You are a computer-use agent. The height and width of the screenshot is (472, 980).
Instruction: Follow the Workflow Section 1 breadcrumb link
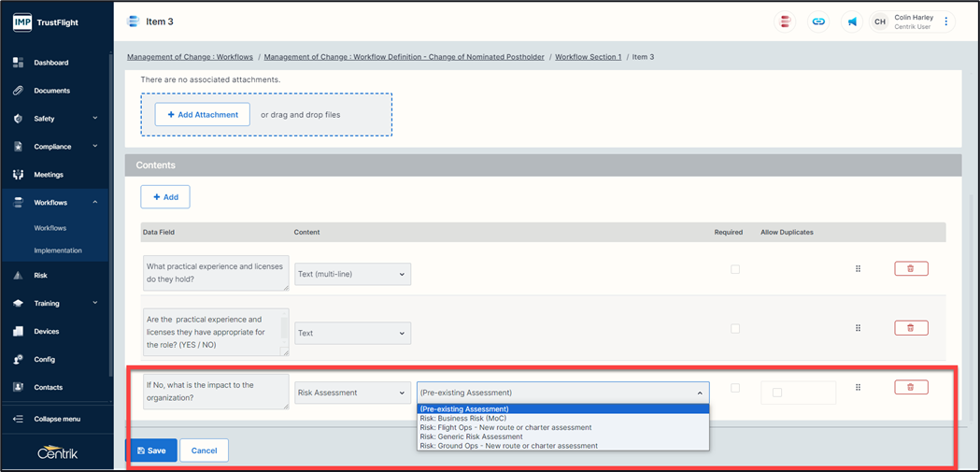588,57
